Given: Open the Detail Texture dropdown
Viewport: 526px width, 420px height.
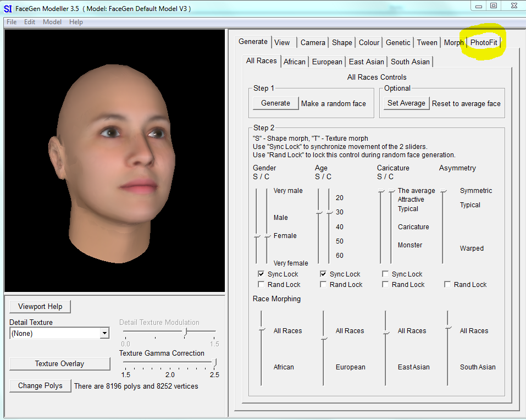Looking at the screenshot, I should pos(104,333).
